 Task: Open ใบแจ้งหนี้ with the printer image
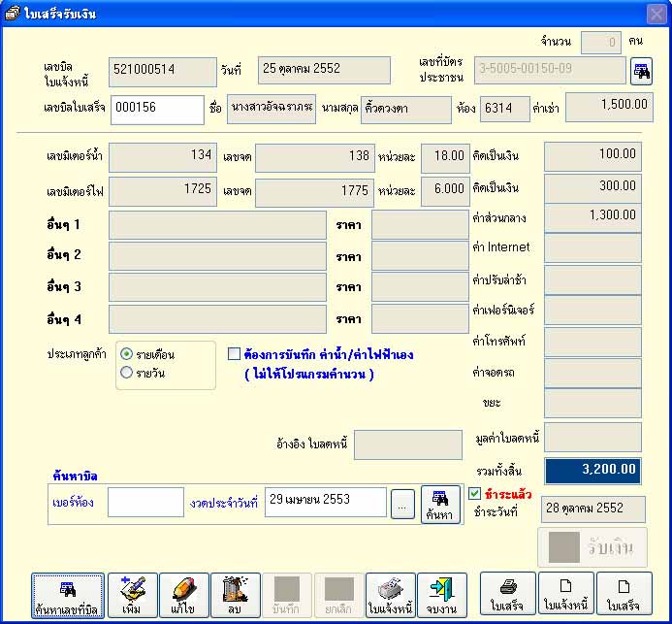[x=391, y=596]
